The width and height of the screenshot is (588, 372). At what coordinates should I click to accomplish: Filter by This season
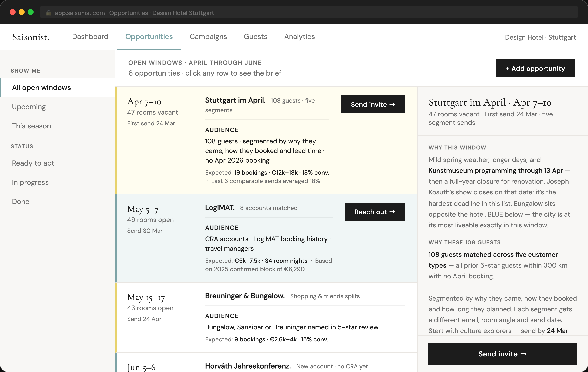coord(32,126)
